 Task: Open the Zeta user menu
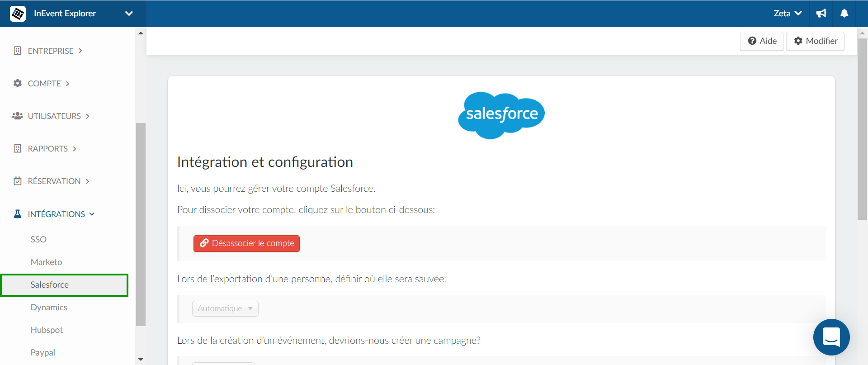[x=787, y=14]
